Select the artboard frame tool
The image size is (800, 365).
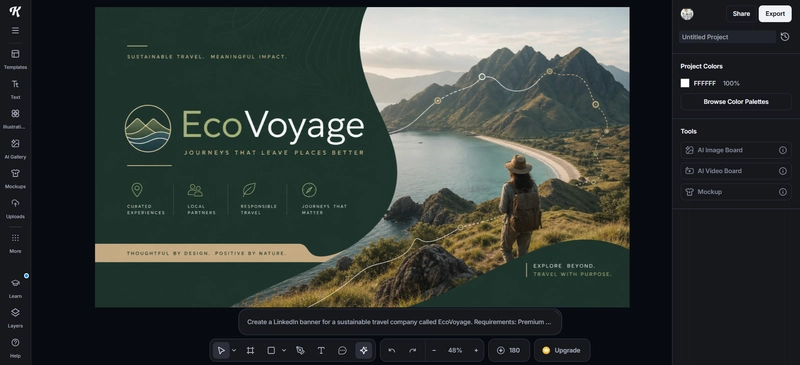251,350
